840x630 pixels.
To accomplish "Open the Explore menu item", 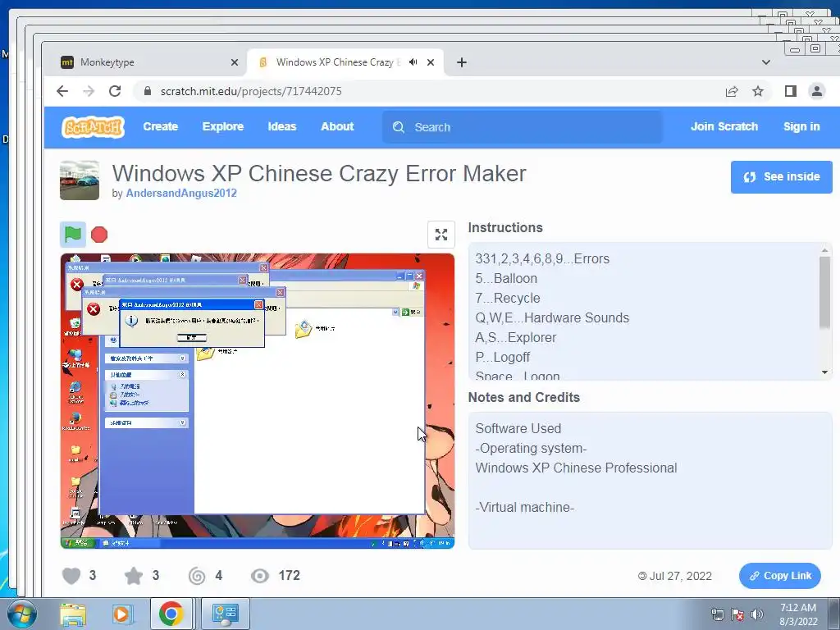I will (223, 127).
